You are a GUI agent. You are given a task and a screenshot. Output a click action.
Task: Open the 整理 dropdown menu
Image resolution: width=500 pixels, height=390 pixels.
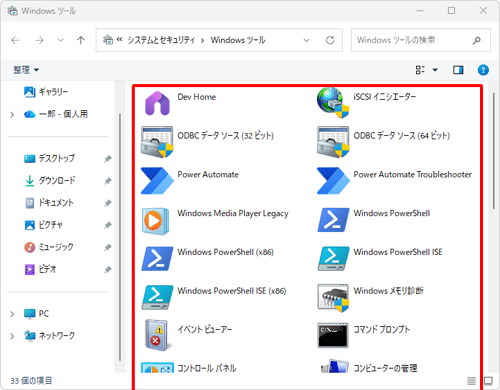(x=26, y=70)
